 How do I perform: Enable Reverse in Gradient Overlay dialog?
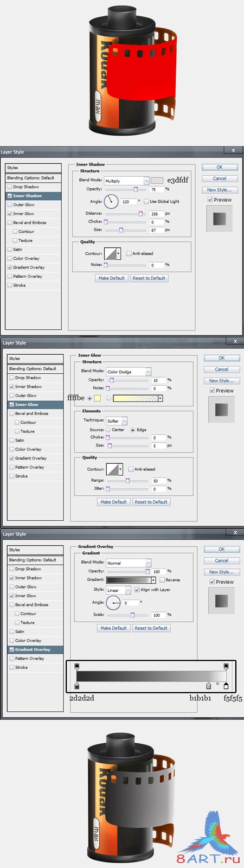[162, 580]
